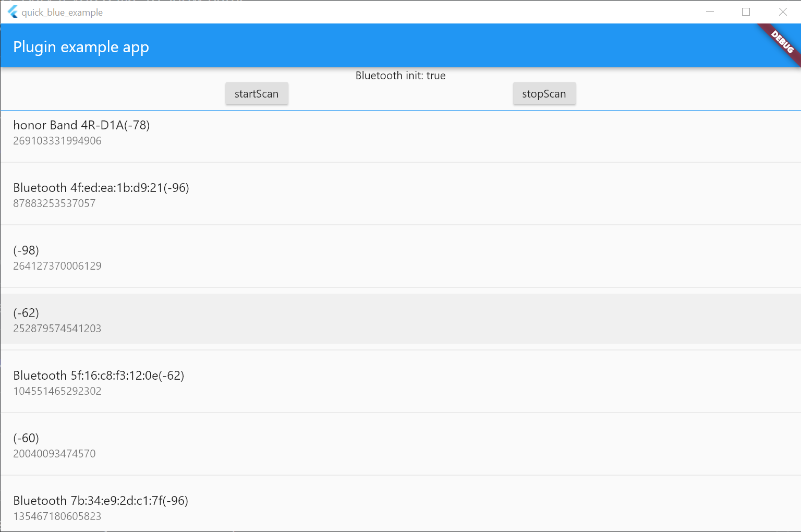Click device identifier 135467180605823
The height and width of the screenshot is (532, 801).
coord(57,516)
